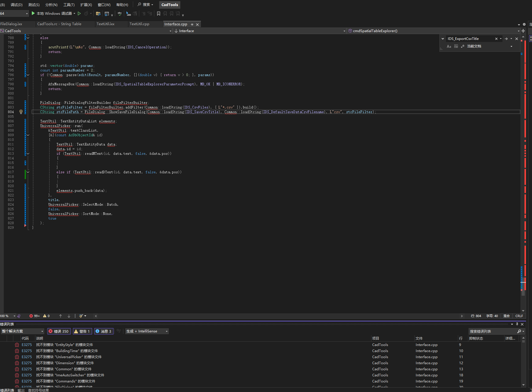Switch to the TextUtil.cpp tab
532x392 pixels.
tap(140, 24)
